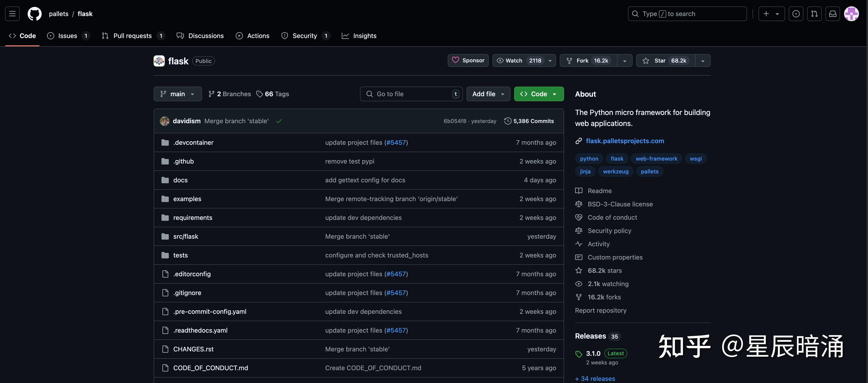The width and height of the screenshot is (868, 383).
Task: Open the pull requests header icon
Action: [x=814, y=14]
